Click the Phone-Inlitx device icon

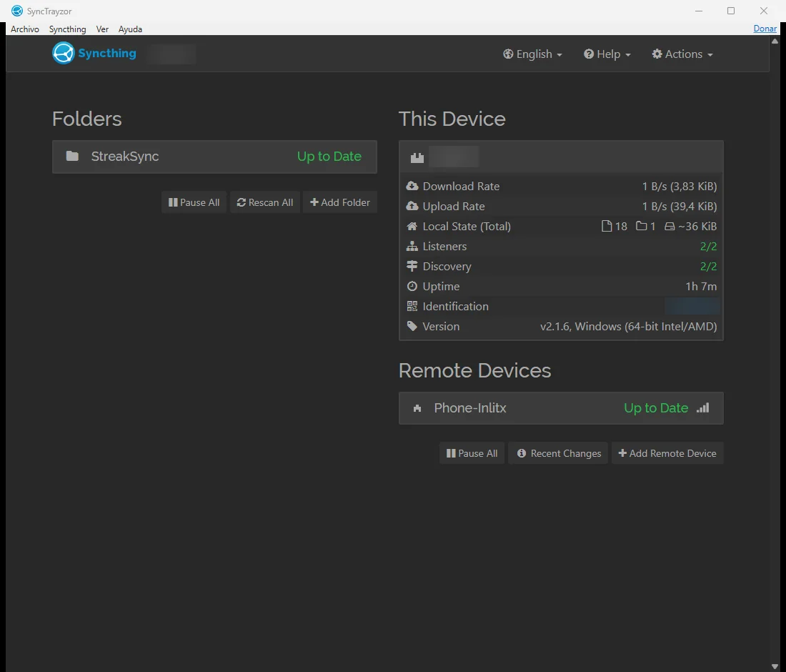(x=417, y=408)
